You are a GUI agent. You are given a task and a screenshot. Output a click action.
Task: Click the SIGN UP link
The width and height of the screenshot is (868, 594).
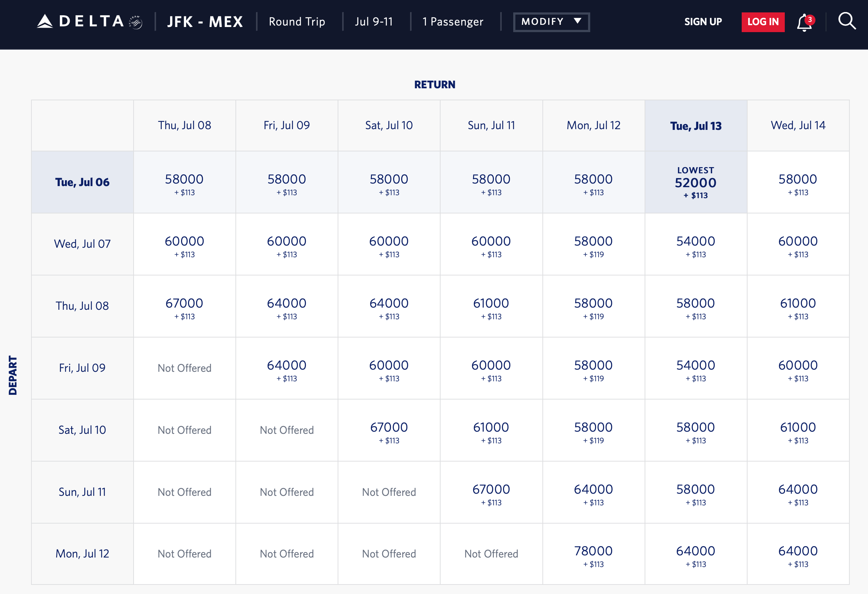[703, 22]
